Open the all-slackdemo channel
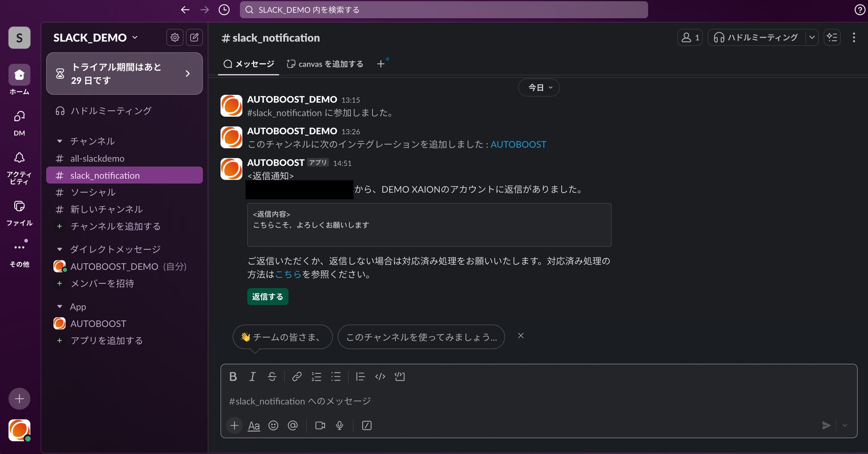 [125, 159]
